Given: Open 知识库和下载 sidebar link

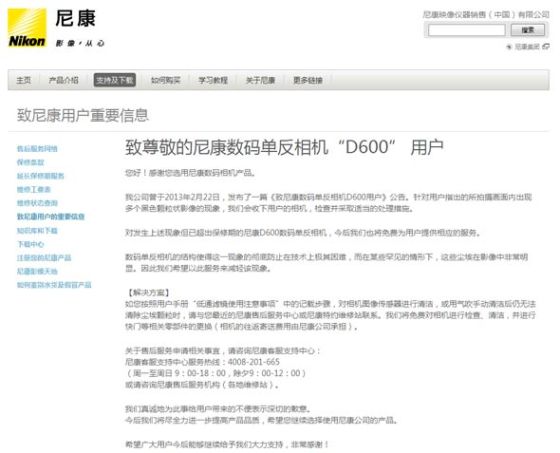Looking at the screenshot, I should 37,230.
